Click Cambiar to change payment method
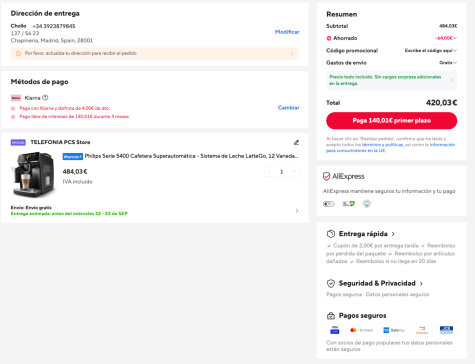 tap(288, 108)
